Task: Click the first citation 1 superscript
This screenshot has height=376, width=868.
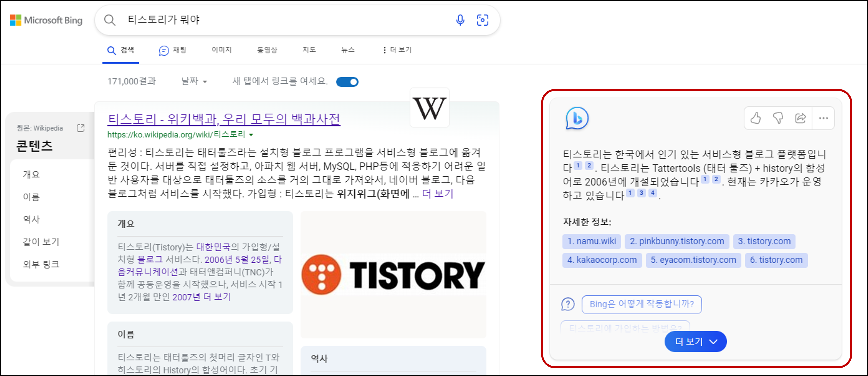Action: (578, 165)
